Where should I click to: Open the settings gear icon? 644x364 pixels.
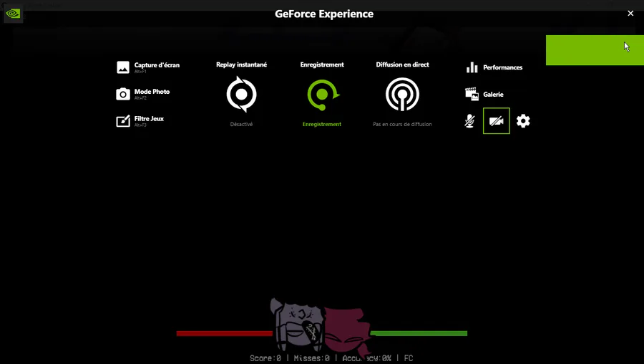tap(523, 121)
